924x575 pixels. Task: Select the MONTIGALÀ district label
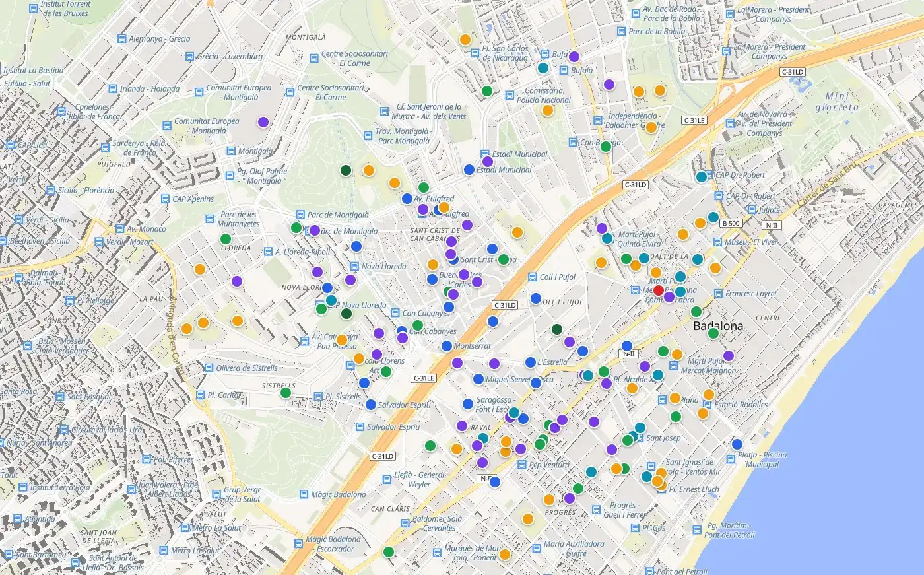point(306,38)
